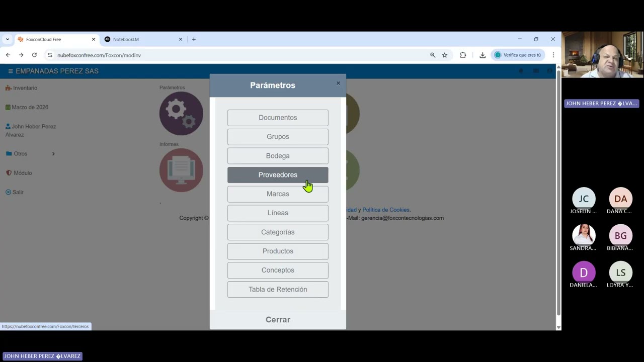Viewport: 644px width, 362px height.
Task: Open Tabla de Retención option
Action: 278,290
